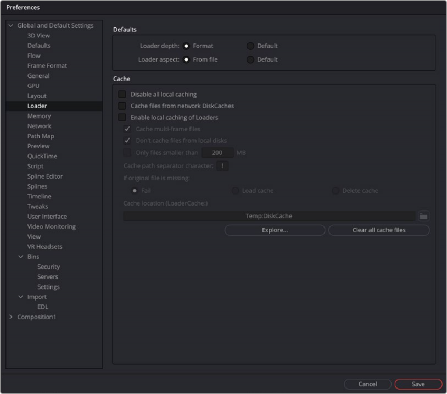The height and width of the screenshot is (394, 447).
Task: Select Loader depth Format radio button
Action: 186,46
